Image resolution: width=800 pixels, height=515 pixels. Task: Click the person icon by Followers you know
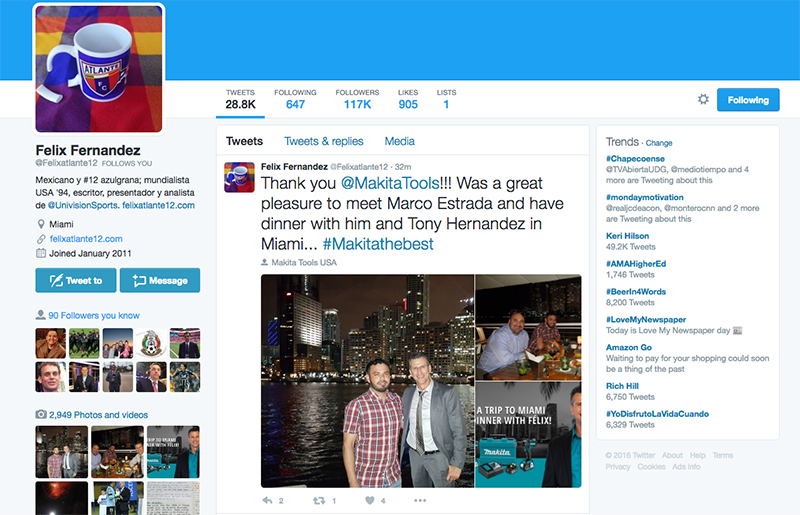(40, 315)
